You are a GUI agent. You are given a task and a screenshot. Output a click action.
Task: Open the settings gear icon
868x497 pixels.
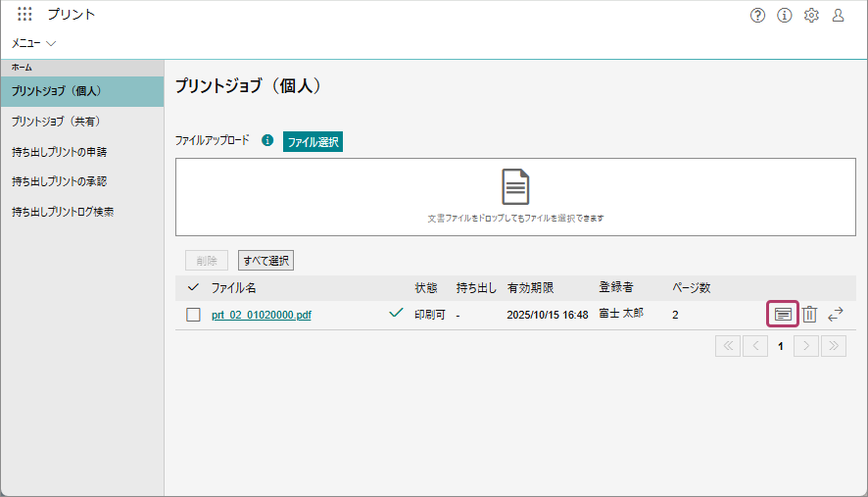(811, 16)
